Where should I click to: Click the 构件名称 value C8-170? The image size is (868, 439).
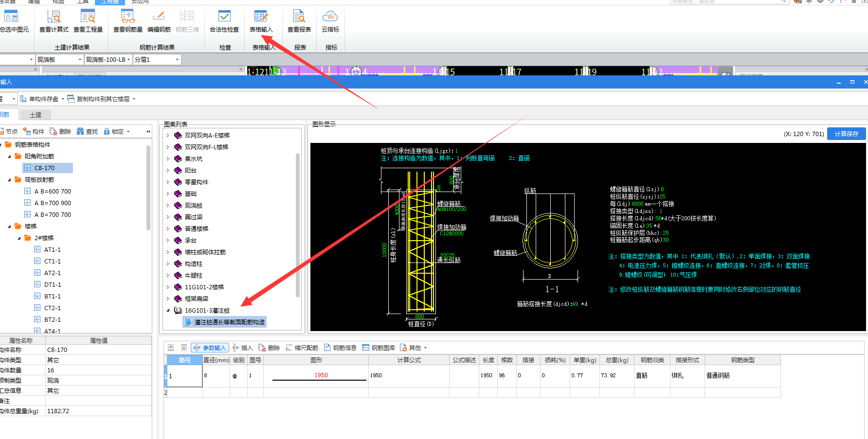[x=98, y=350]
